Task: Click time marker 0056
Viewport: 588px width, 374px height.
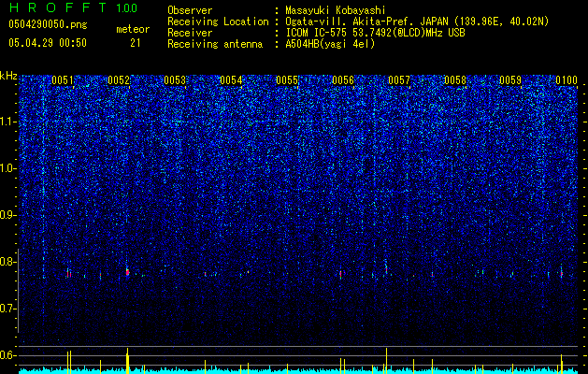Action: point(343,80)
